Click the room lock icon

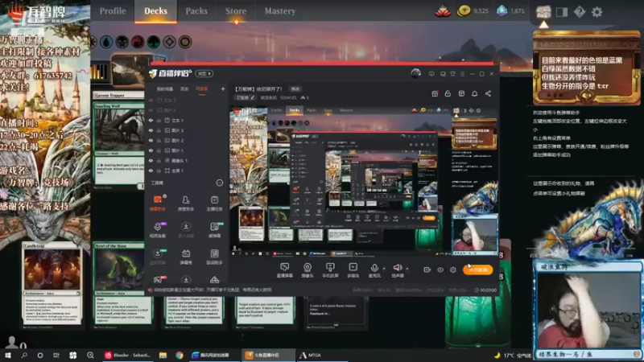pyautogui.click(x=448, y=93)
